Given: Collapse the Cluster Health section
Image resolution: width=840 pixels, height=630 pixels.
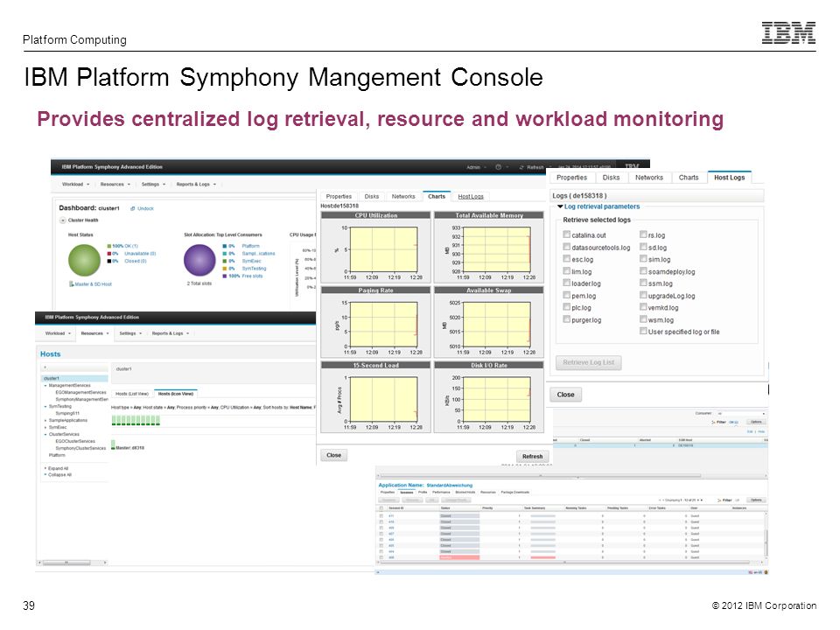Looking at the screenshot, I should click(x=63, y=220).
